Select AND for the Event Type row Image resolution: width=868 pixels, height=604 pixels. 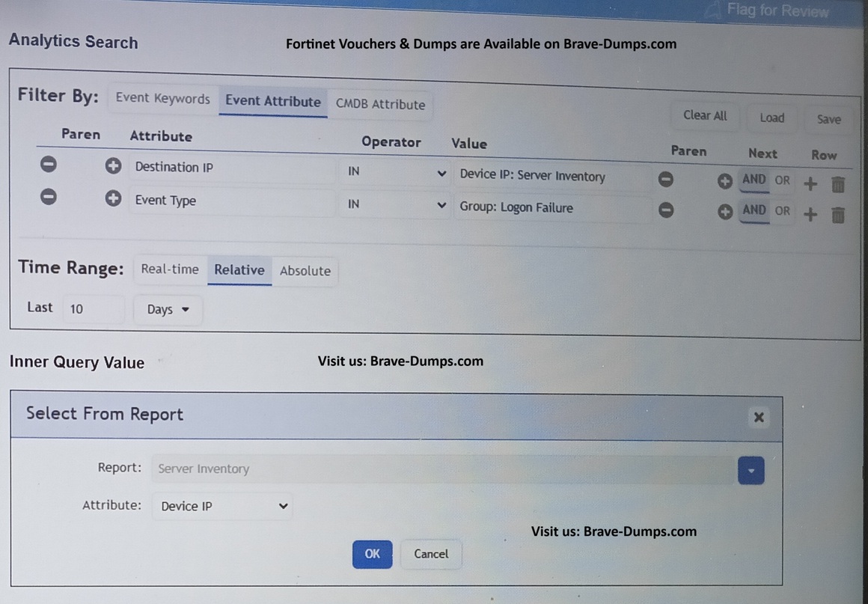(x=754, y=210)
